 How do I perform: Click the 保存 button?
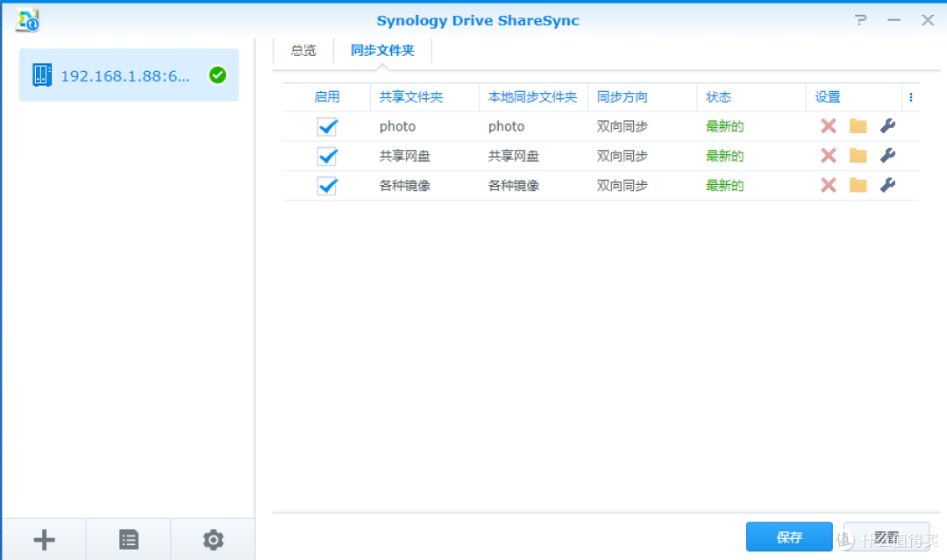point(789,537)
